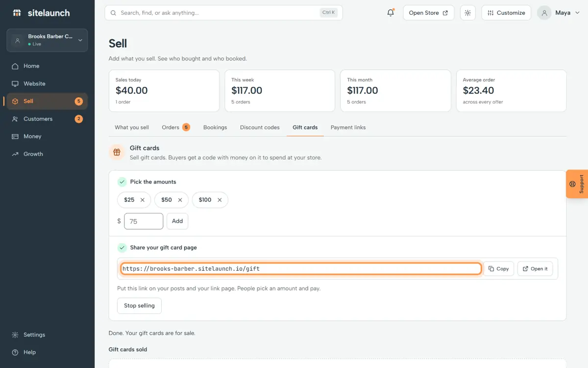
Task: Click the Customize button
Action: pyautogui.click(x=507, y=13)
